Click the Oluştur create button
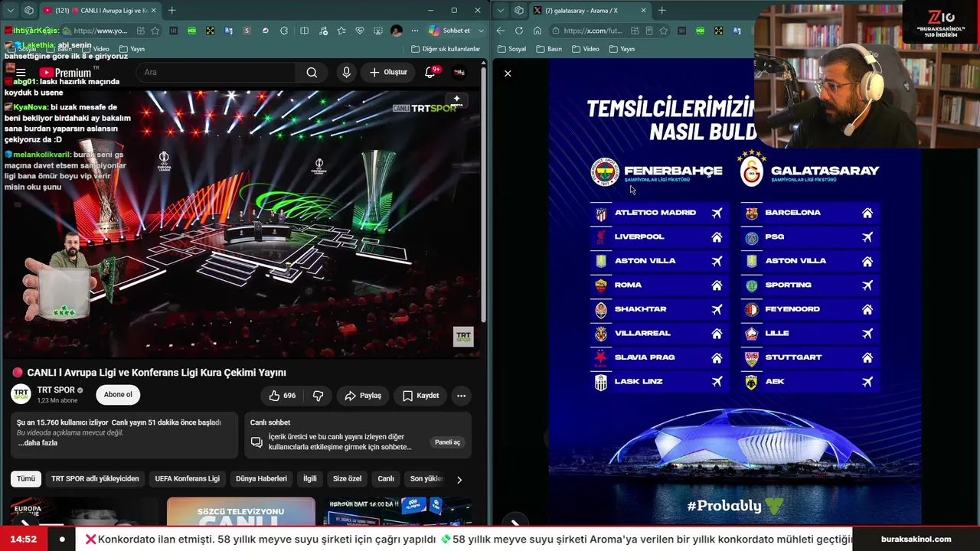Screen dimensions: 980x551 388,72
